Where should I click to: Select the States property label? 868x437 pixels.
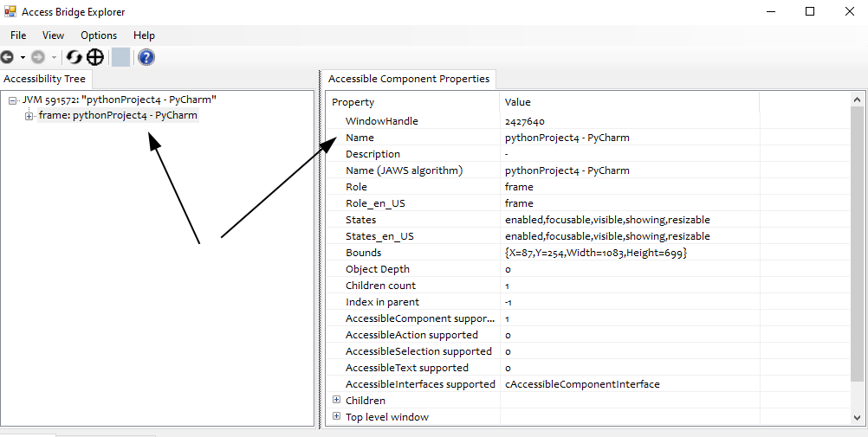[x=361, y=220]
